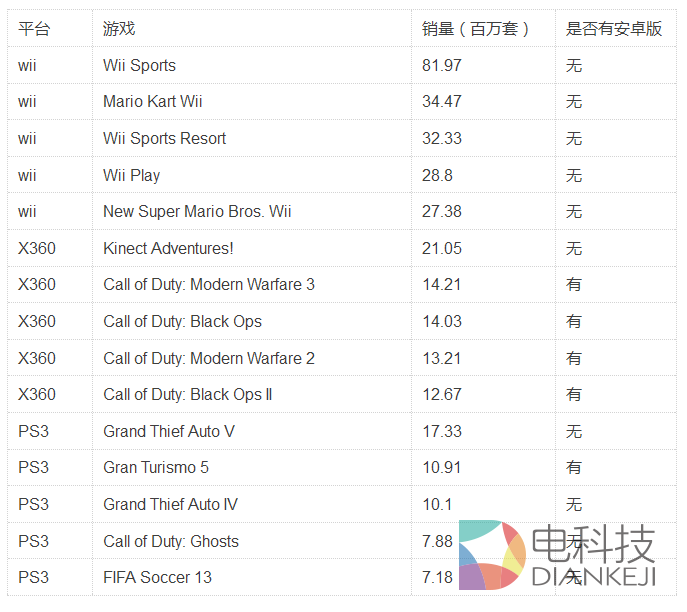Click 无 in the Grand Thief Auto V row
The height and width of the screenshot is (612, 687).
[574, 432]
